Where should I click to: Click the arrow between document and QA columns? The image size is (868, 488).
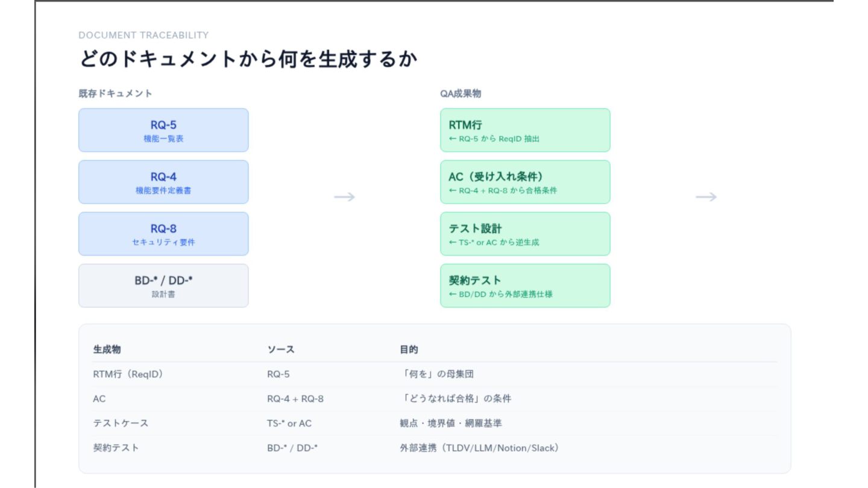tap(344, 197)
